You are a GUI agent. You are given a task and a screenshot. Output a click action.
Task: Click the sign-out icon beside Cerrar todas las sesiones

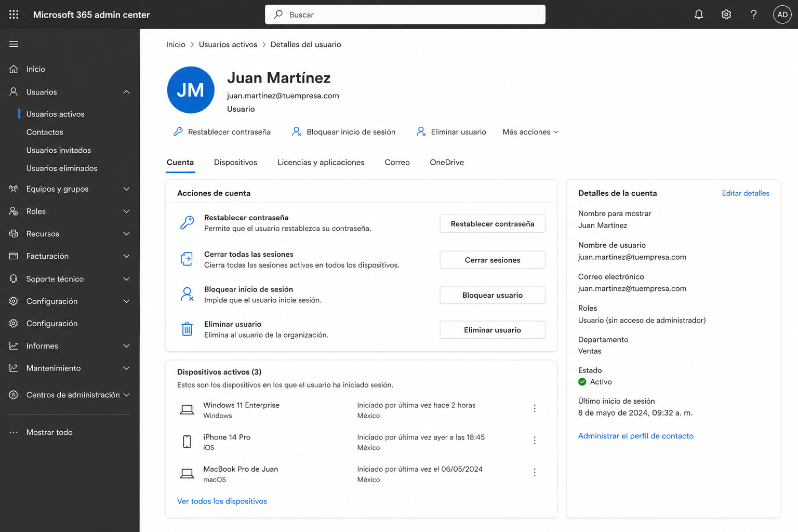click(x=187, y=259)
